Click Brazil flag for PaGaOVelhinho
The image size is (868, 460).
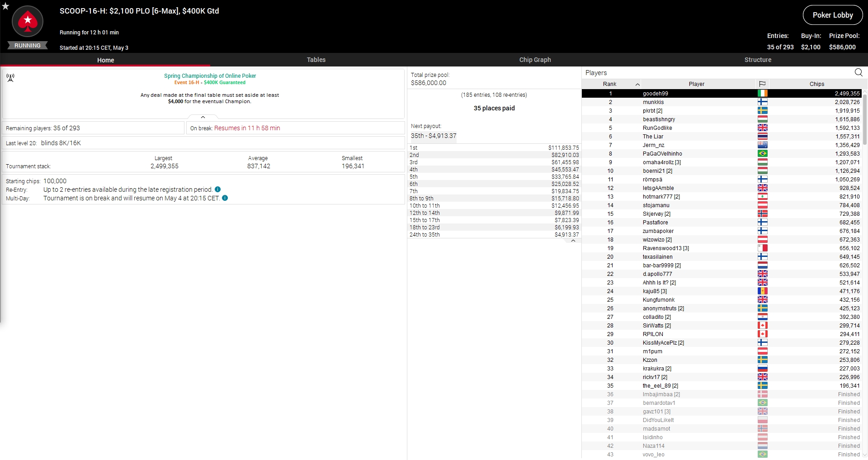pos(763,154)
